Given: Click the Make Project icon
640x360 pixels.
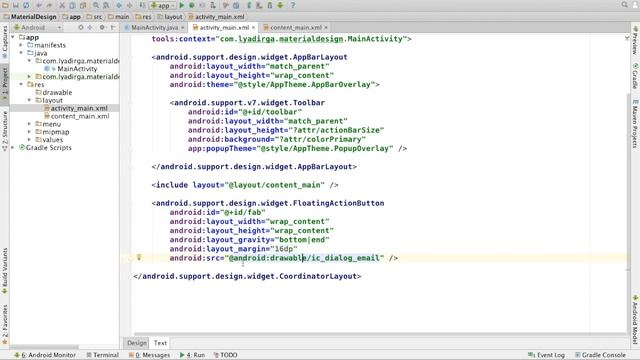Looking at the screenshot, I should [x=142, y=5].
